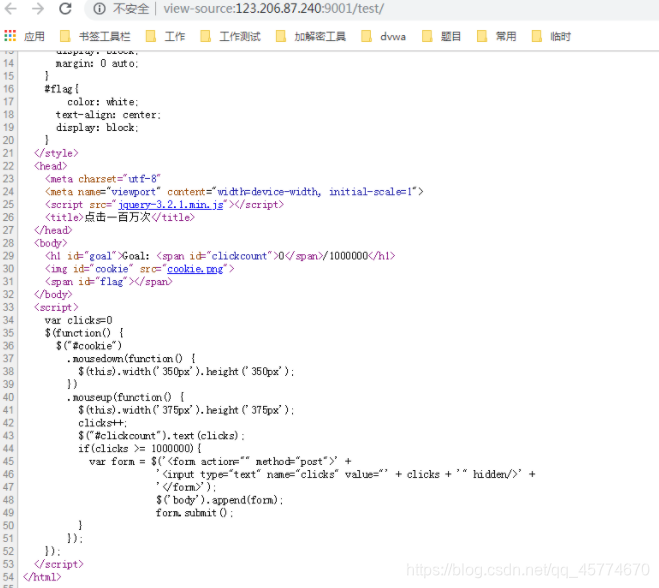Open the 题目 bookmark folder
659x588 pixels.
point(441,36)
